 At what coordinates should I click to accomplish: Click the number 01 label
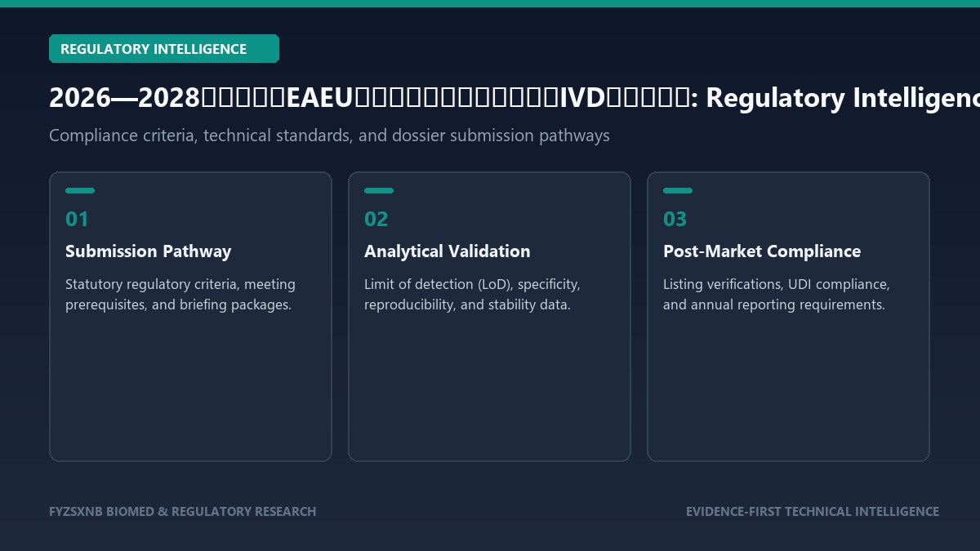77,219
